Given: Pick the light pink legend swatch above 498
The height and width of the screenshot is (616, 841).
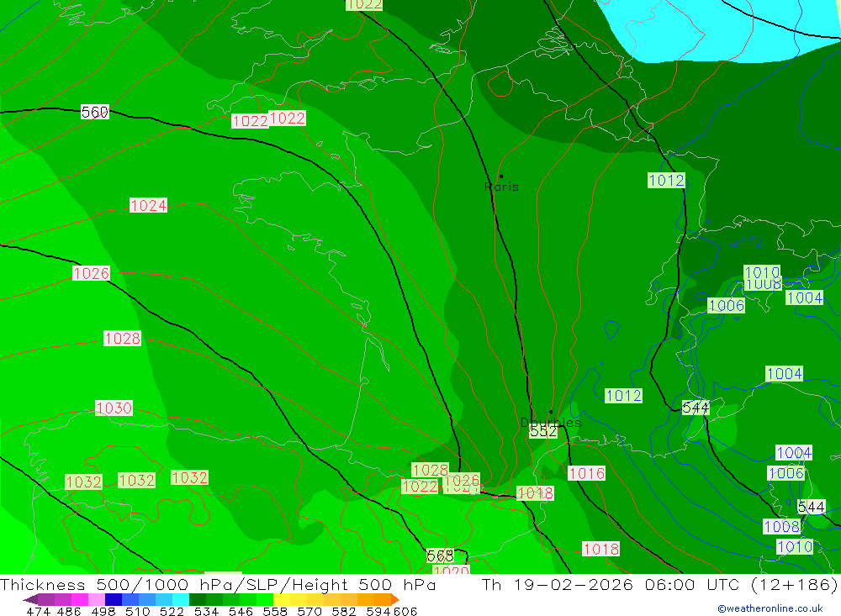Looking at the screenshot, I should point(97,599).
